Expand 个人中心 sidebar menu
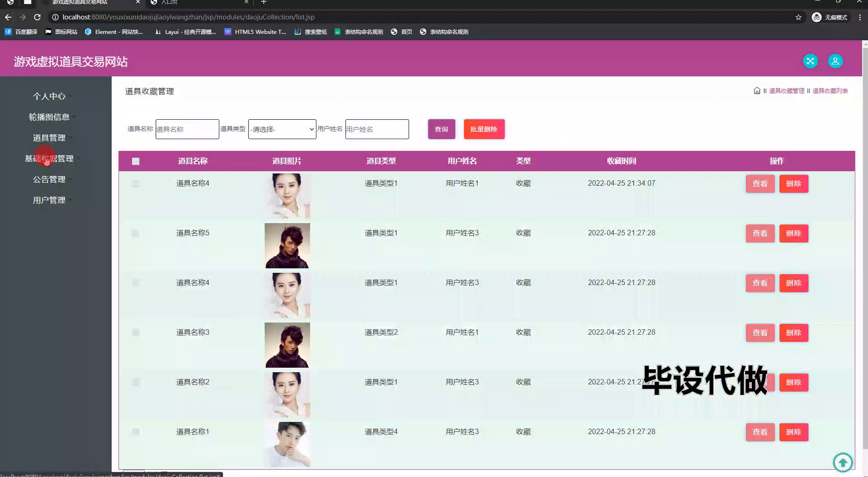Viewport: 868px width, 477px height. tap(49, 96)
